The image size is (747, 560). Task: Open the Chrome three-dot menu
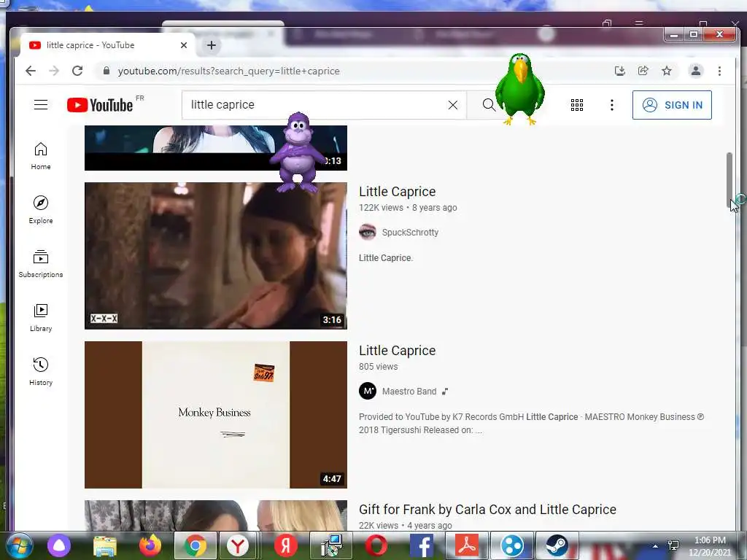[719, 71]
